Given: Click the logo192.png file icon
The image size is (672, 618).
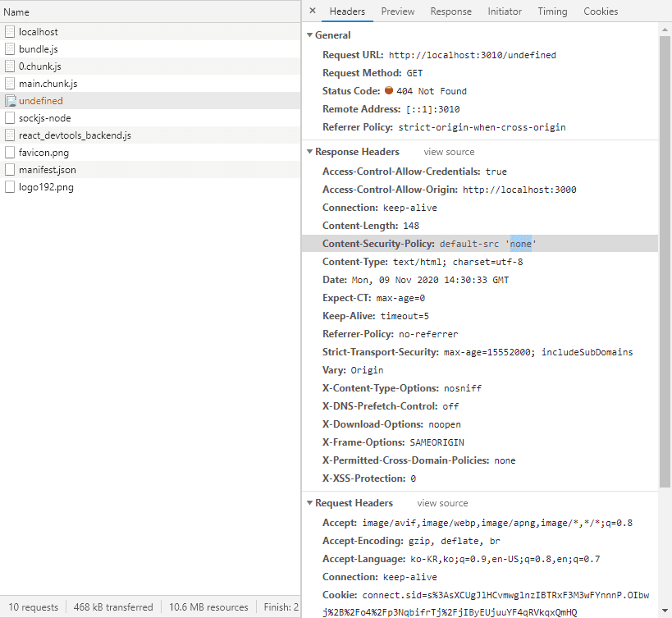Looking at the screenshot, I should tap(10, 187).
